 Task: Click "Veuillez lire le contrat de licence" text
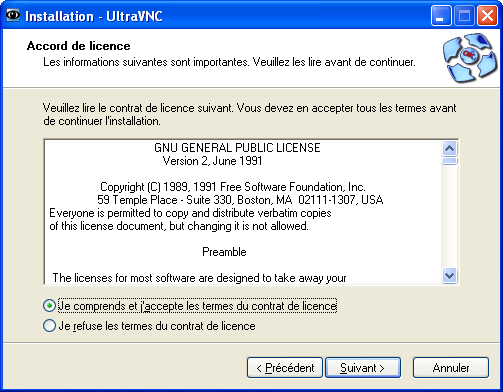249,114
